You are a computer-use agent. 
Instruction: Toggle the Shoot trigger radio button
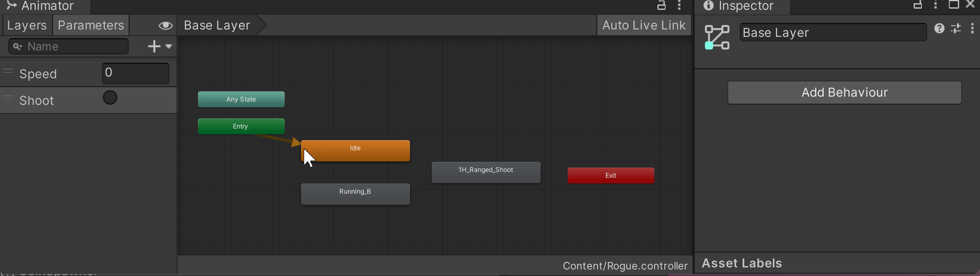110,98
